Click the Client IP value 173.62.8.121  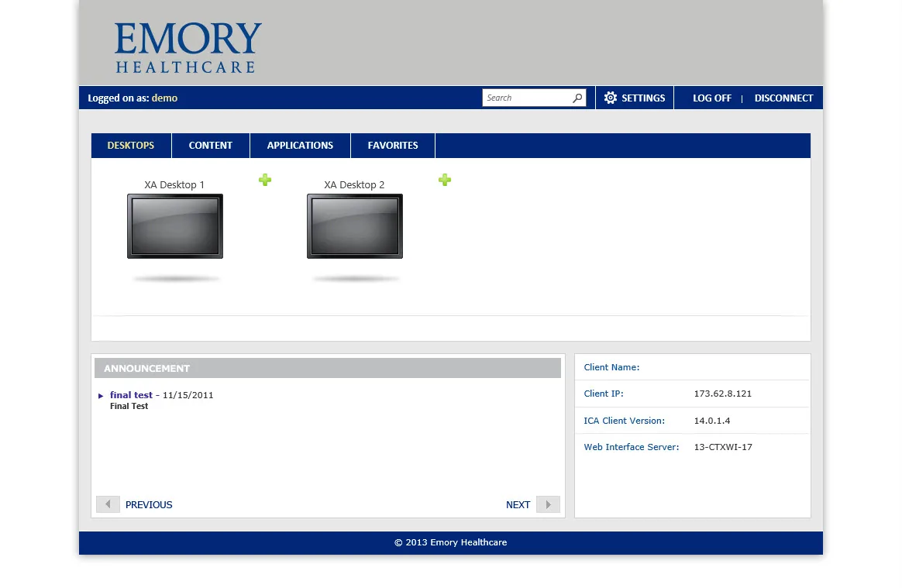[722, 394]
